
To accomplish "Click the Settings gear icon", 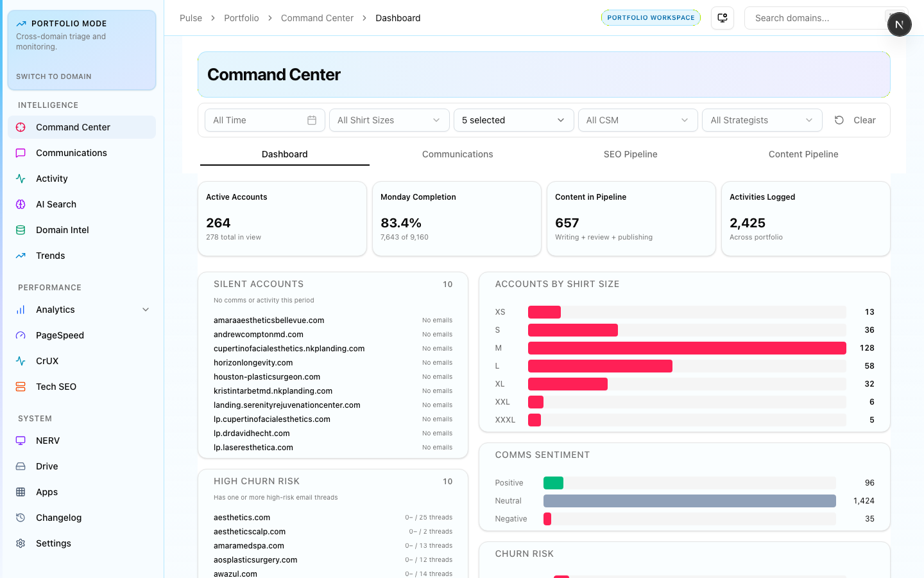I will pyautogui.click(x=21, y=543).
